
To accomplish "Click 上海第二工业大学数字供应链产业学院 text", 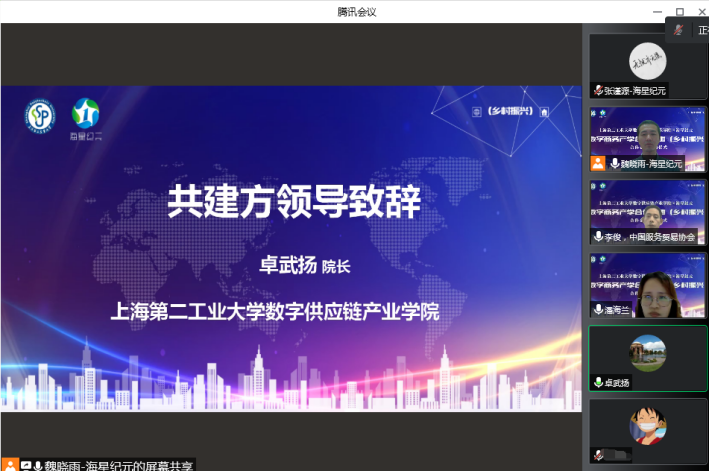I will pyautogui.click(x=274, y=312).
